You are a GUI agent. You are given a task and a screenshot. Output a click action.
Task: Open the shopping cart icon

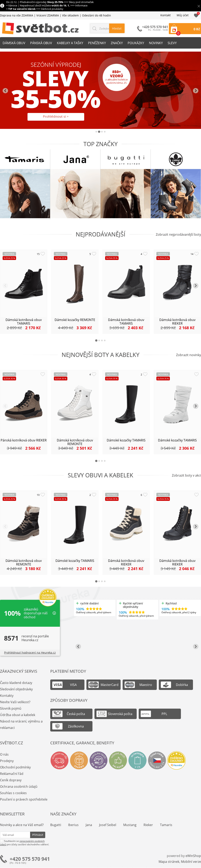pyautogui.click(x=174, y=29)
